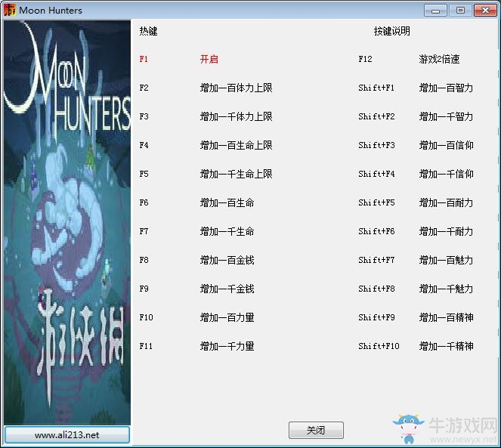Click the Shift+F2 hotkey label

[x=376, y=116]
